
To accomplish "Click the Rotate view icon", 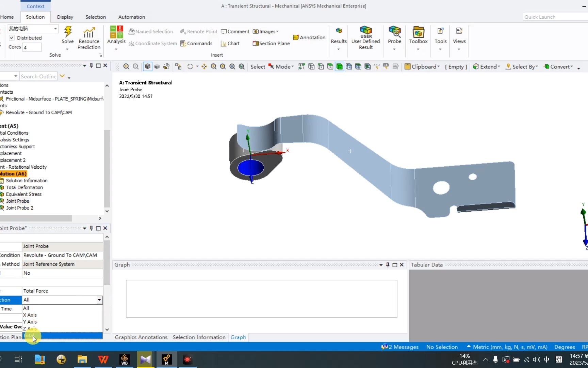I will (x=190, y=66).
